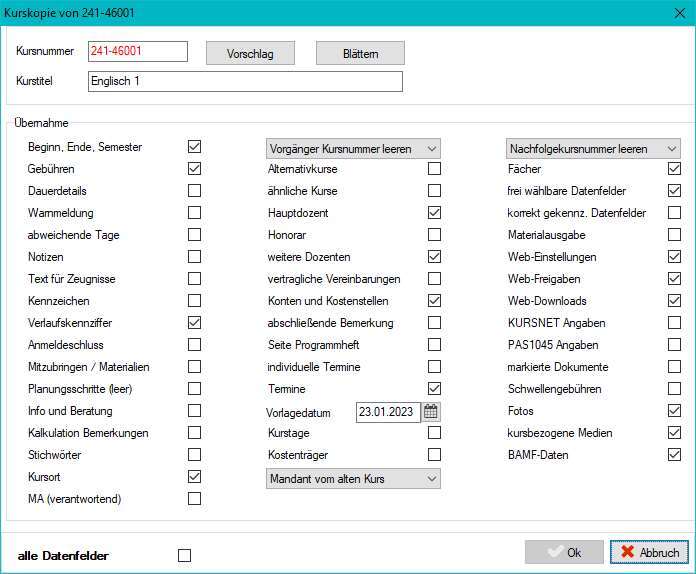Screen dimensions: 696x574
Task: Toggle the Stichwörter checkbox
Action: pos(194,455)
